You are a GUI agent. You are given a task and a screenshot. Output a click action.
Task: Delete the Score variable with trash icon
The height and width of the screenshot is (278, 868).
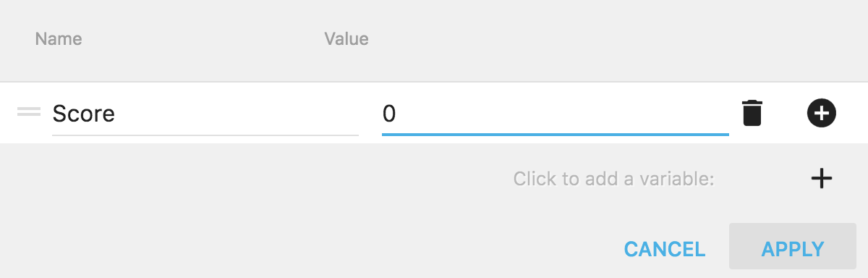752,113
